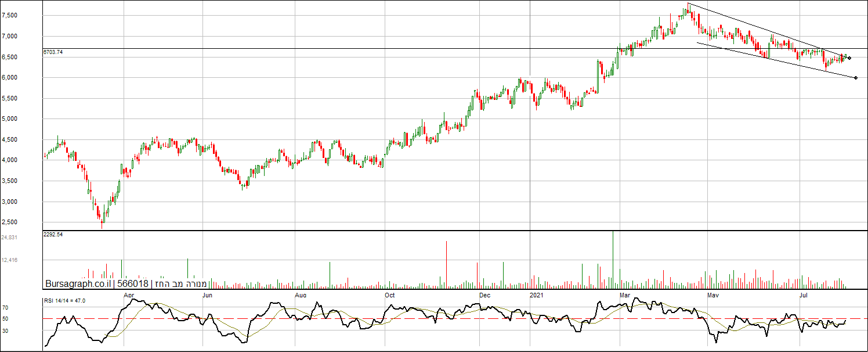This screenshot has height=352, width=868.
Task: Select the Jun marker on time axis
Action: pyautogui.click(x=207, y=295)
